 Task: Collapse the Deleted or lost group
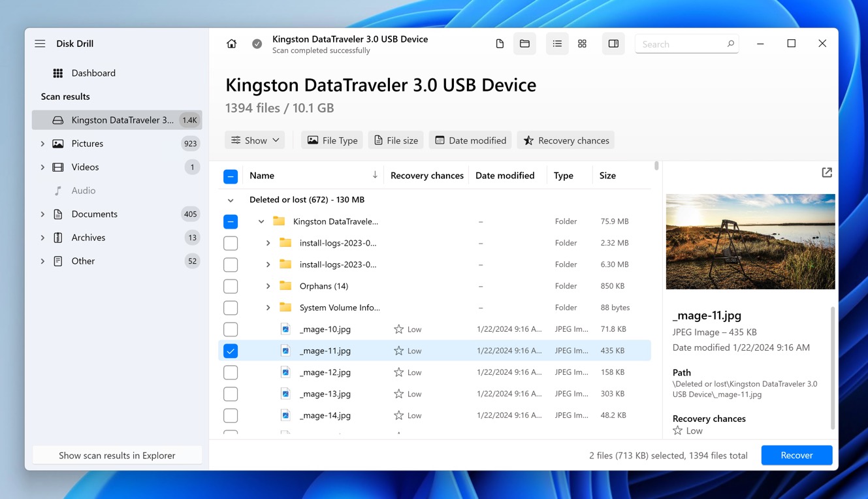pos(231,201)
